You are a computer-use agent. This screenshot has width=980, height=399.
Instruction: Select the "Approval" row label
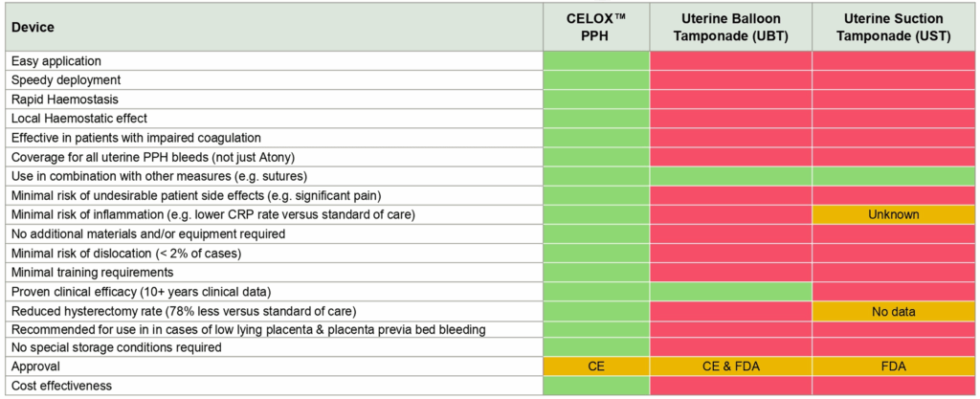click(36, 366)
